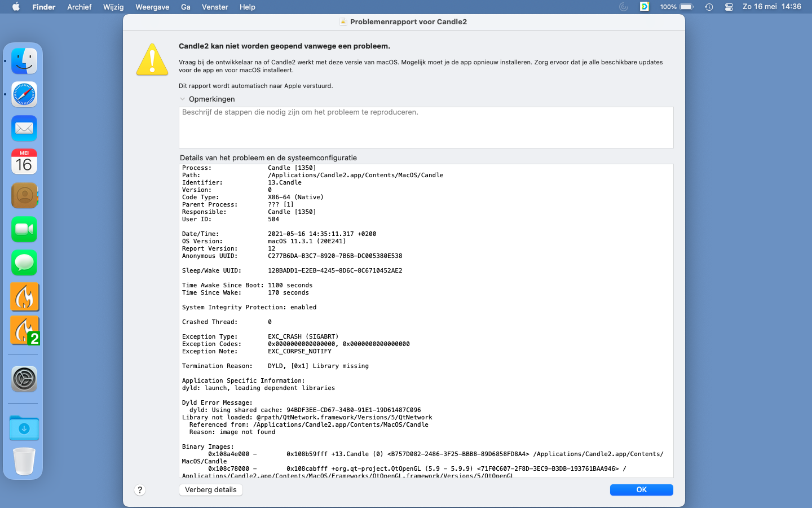Click the battery status icon

tap(687, 7)
